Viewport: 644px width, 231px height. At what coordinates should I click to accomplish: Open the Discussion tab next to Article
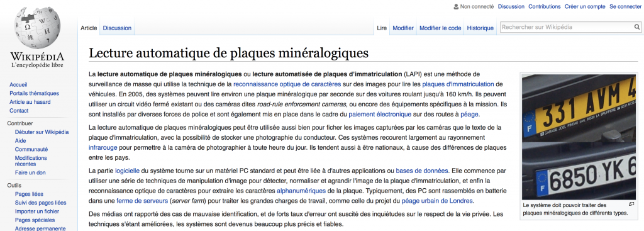[117, 28]
